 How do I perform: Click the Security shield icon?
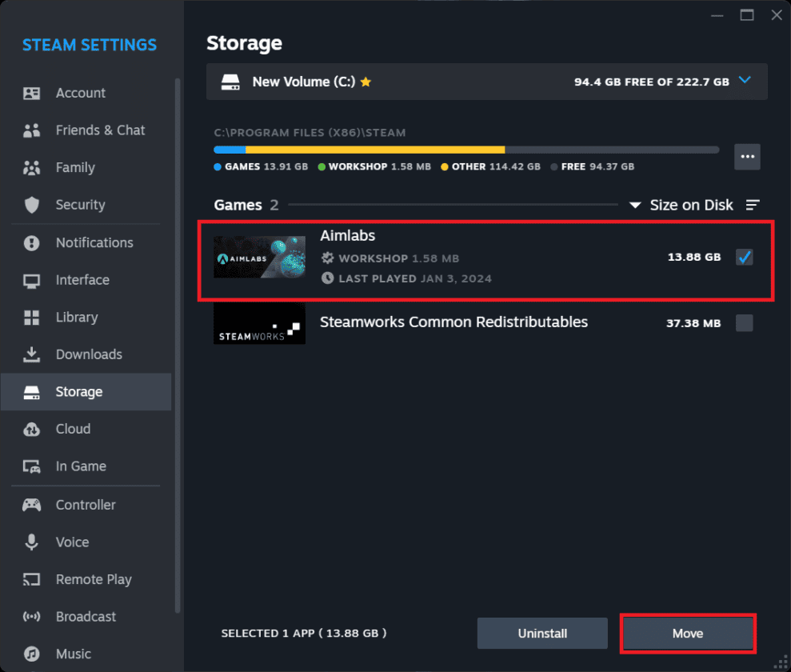point(31,205)
